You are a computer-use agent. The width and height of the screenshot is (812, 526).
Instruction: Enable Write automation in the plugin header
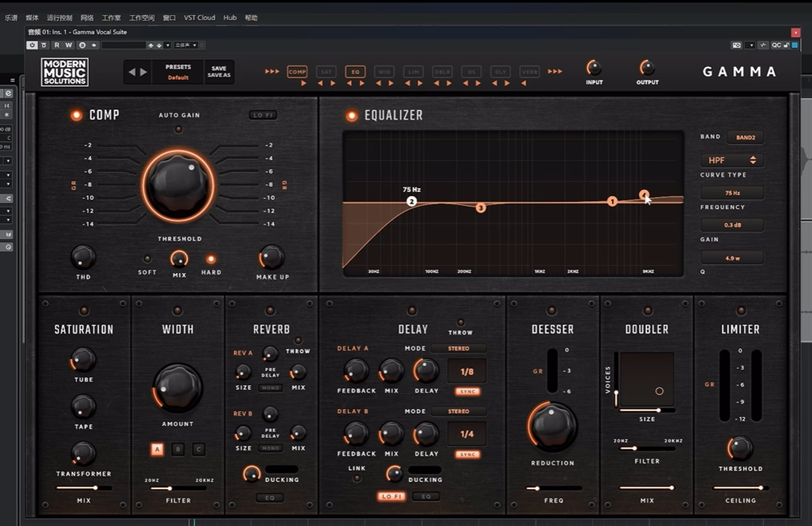pos(68,45)
